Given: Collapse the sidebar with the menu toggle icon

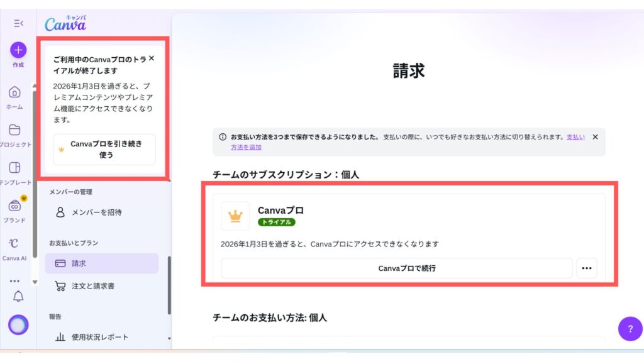Looking at the screenshot, I should (18, 23).
